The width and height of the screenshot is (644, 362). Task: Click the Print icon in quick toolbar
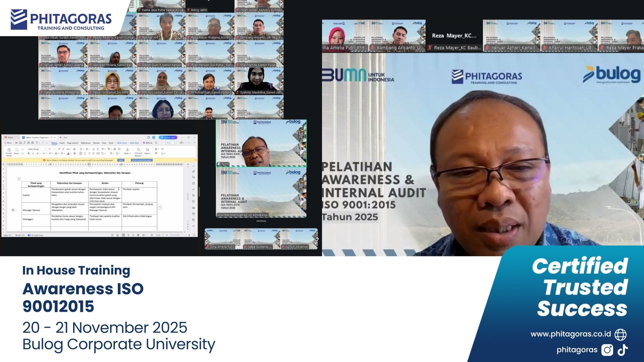(x=29, y=143)
